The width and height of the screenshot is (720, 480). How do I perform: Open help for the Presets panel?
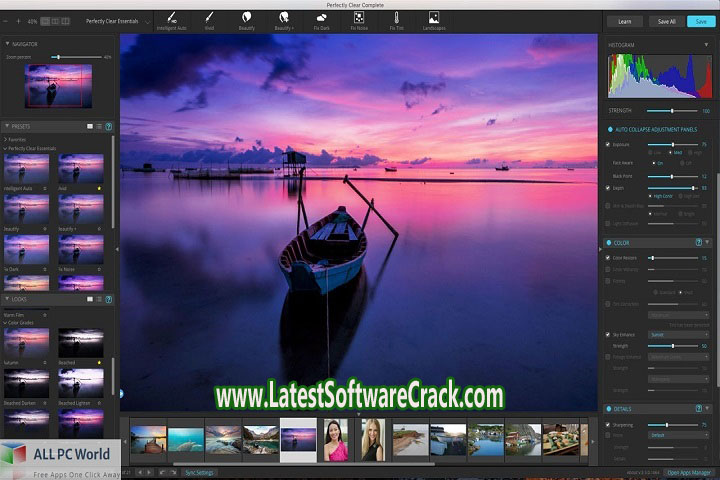click(x=109, y=127)
